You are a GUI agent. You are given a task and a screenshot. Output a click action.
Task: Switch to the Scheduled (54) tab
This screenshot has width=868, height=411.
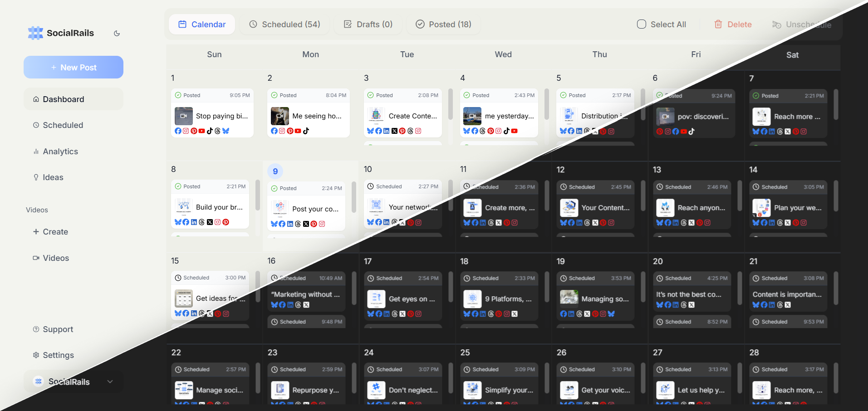pyautogui.click(x=284, y=24)
